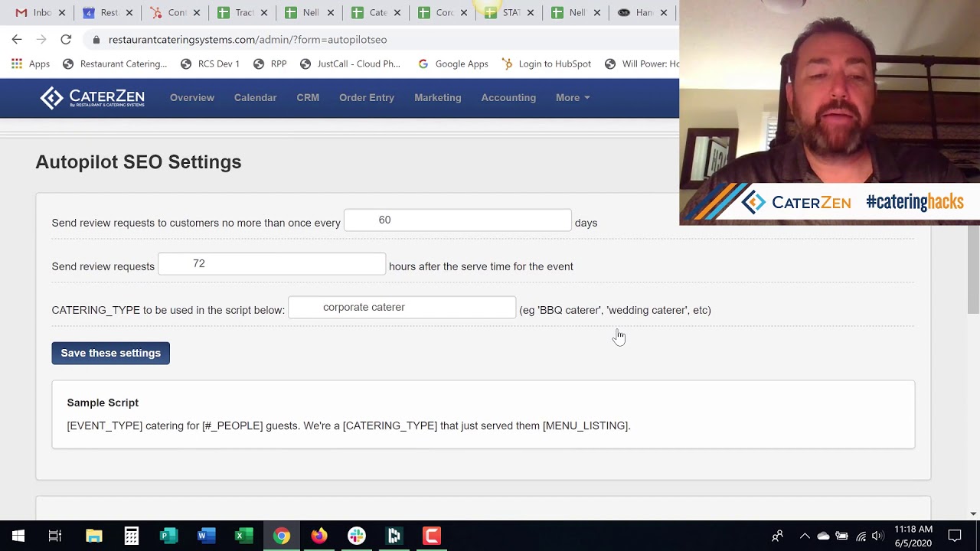Show hidden system tray icons
The width and height of the screenshot is (980, 551).
tap(805, 536)
